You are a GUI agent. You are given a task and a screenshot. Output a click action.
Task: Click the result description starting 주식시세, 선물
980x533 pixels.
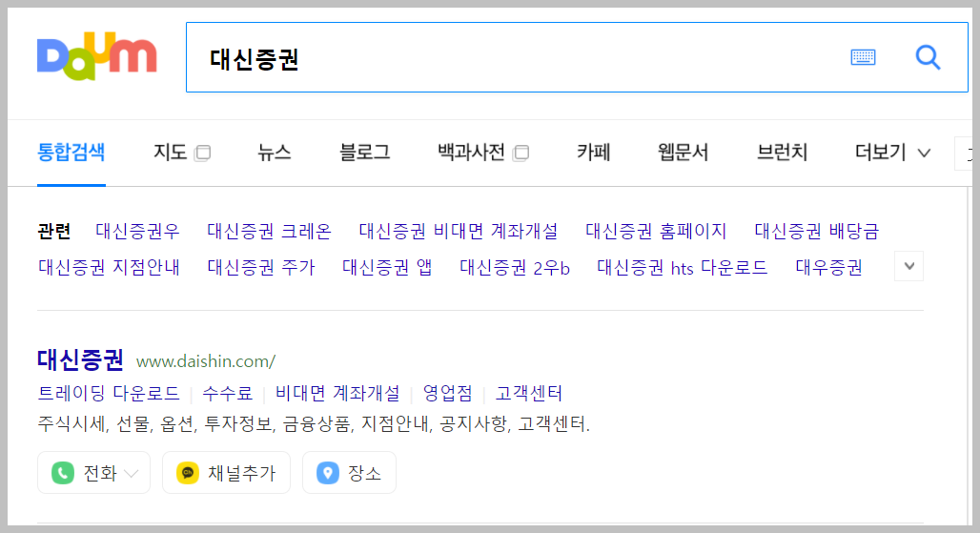(x=314, y=424)
